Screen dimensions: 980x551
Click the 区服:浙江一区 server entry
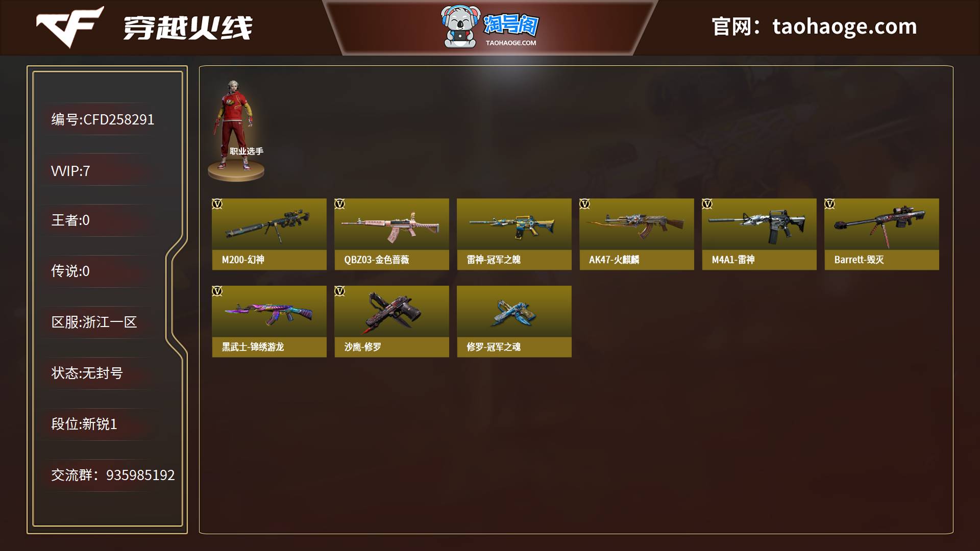(x=94, y=322)
